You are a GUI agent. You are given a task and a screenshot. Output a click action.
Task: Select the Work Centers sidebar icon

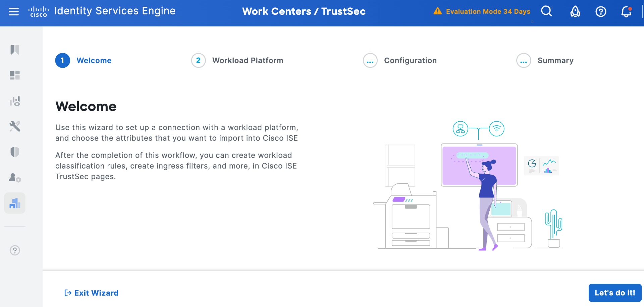[x=15, y=203]
